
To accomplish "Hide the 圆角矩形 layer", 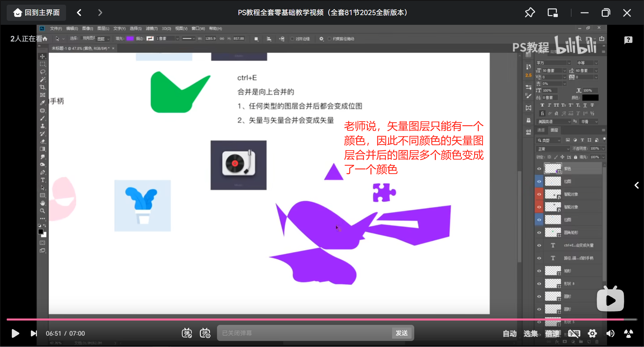I will click(539, 232).
